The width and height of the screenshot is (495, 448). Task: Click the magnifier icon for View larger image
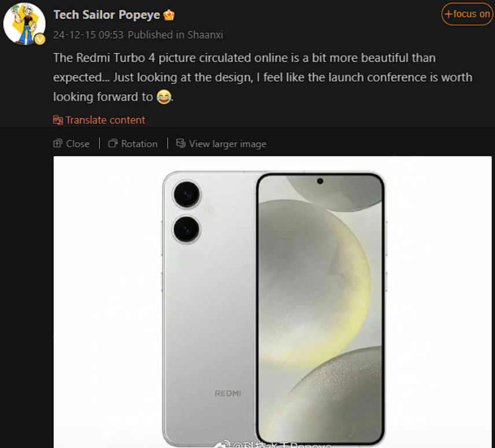(181, 143)
